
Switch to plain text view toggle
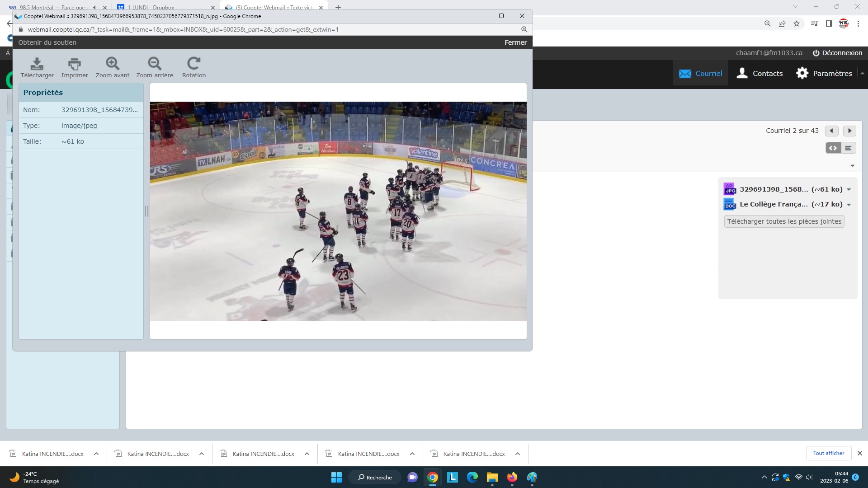point(848,148)
